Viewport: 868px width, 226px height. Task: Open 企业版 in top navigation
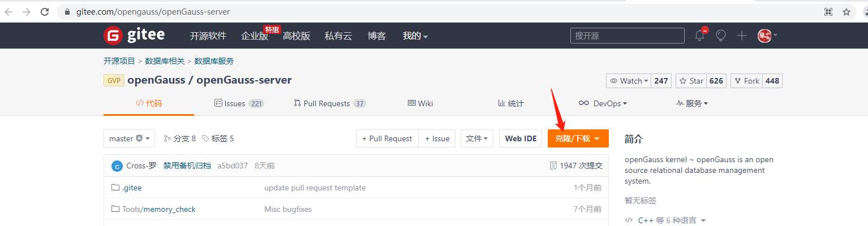(x=255, y=36)
